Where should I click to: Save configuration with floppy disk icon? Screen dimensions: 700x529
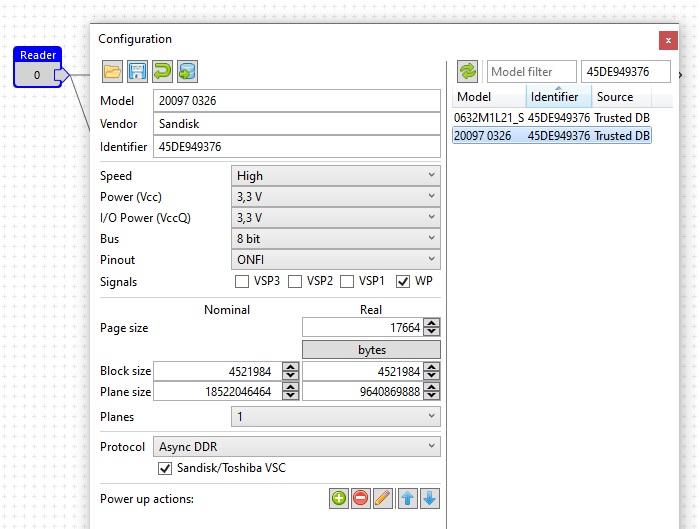pyautogui.click(x=137, y=71)
